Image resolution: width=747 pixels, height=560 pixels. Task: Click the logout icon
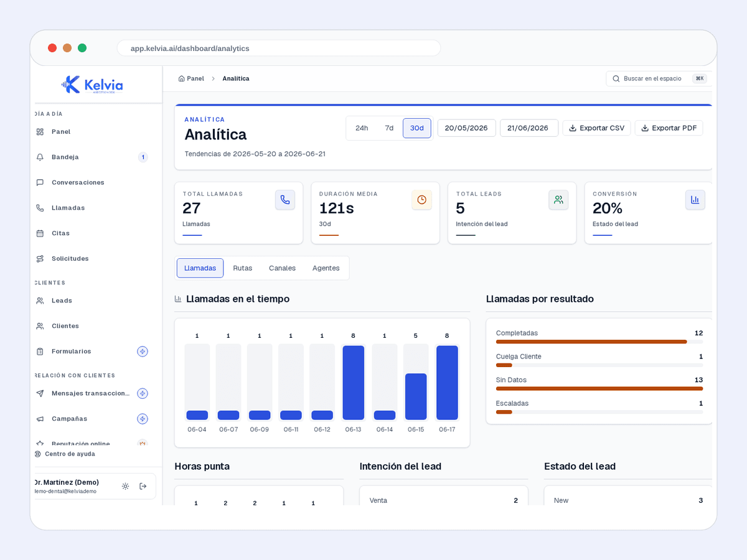(143, 486)
